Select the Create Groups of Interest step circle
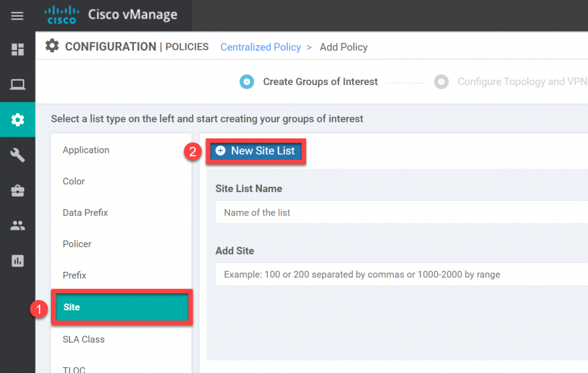 247,82
